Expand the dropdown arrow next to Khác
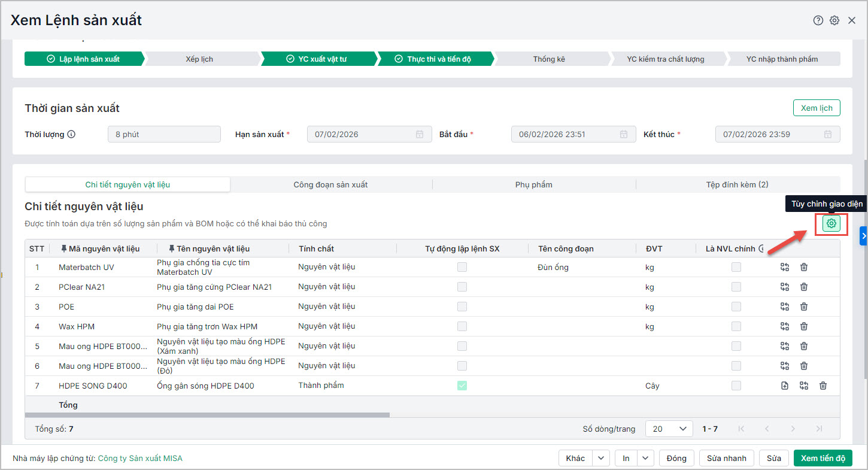This screenshot has height=470, width=868. coord(601,458)
